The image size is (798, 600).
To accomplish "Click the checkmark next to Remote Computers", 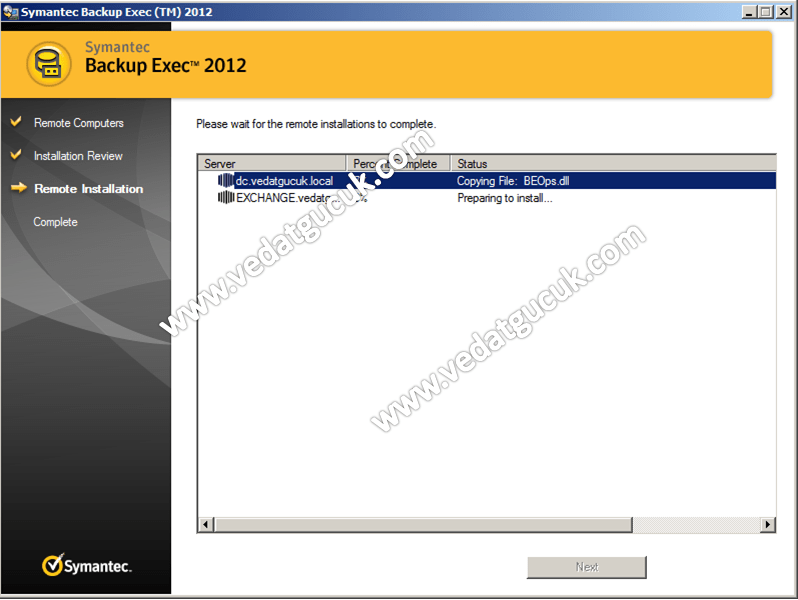I will click(x=16, y=122).
